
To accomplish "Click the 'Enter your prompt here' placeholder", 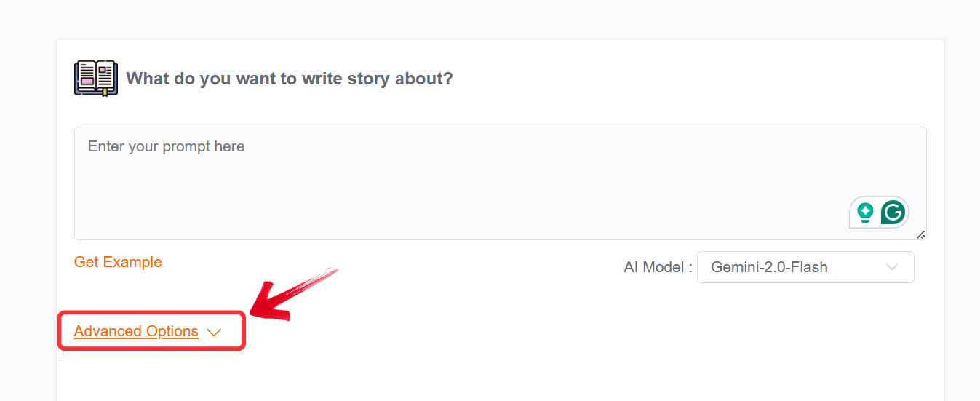I will pyautogui.click(x=166, y=146).
